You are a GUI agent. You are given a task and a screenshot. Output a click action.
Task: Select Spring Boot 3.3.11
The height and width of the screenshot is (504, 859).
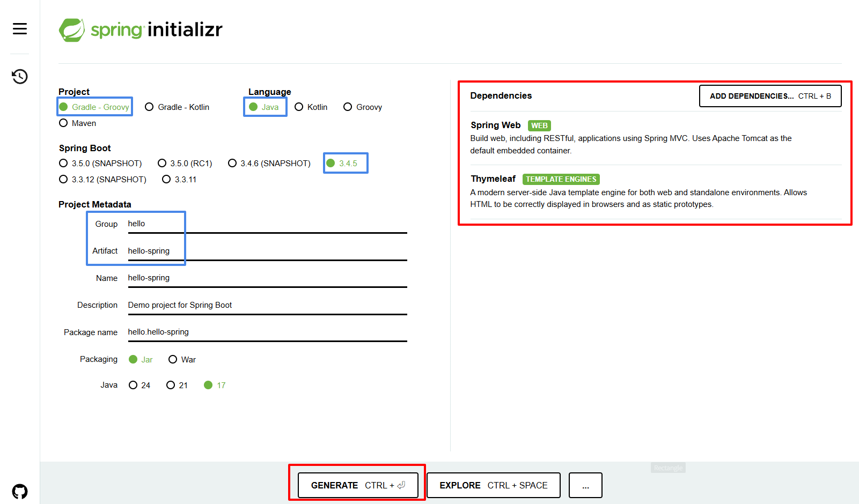click(179, 179)
